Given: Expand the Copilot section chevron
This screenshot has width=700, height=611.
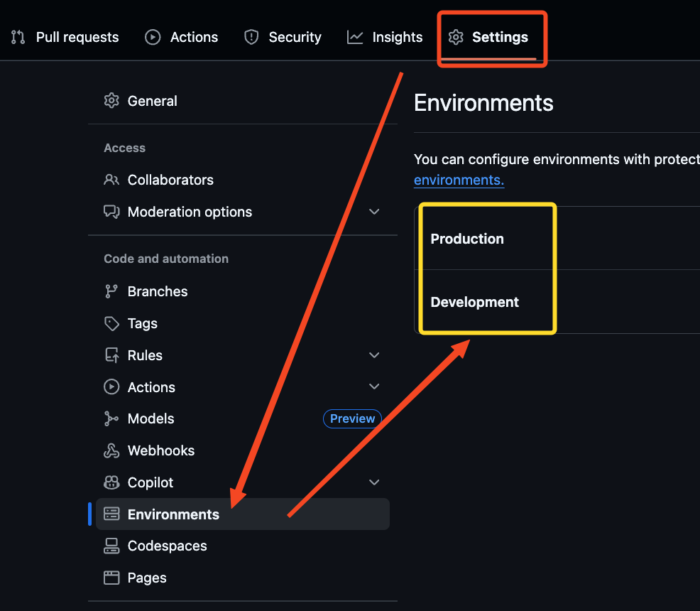Looking at the screenshot, I should click(x=374, y=482).
